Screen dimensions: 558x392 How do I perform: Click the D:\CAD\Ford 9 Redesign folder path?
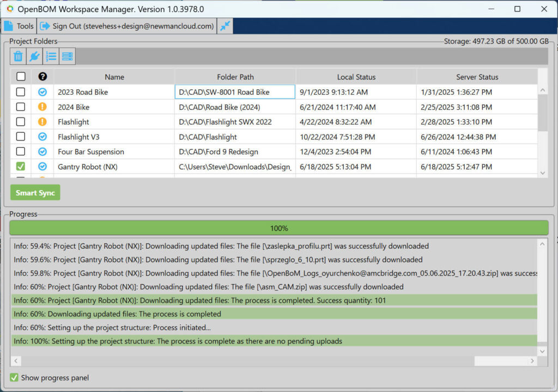pos(219,152)
